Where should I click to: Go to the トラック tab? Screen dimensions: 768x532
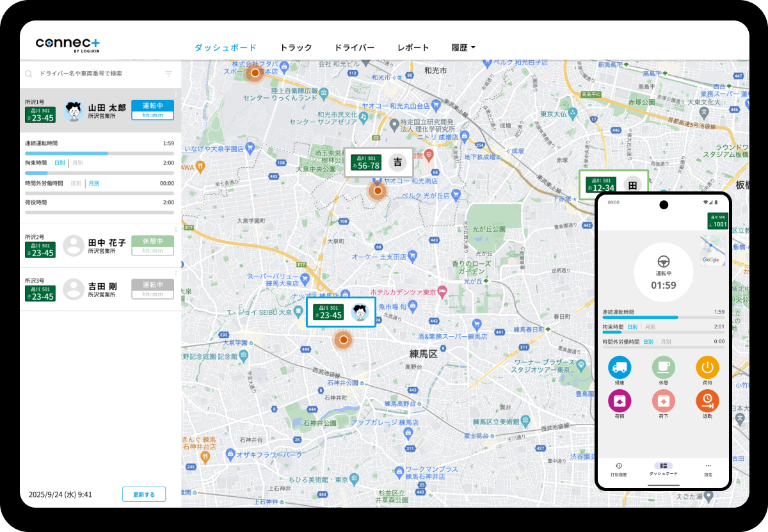click(296, 47)
